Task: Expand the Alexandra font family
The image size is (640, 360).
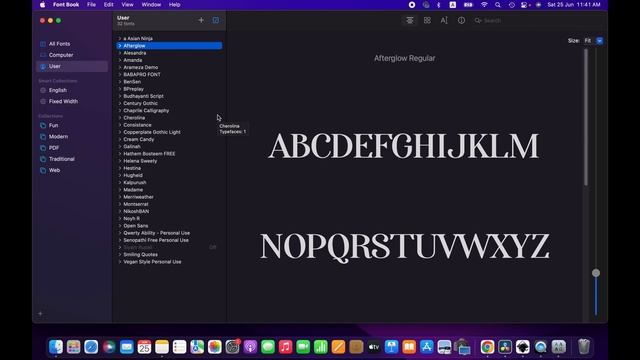Action: pos(120,53)
